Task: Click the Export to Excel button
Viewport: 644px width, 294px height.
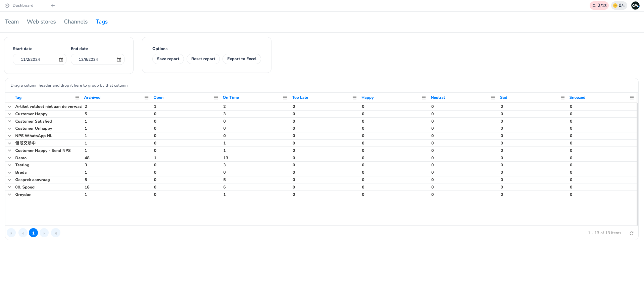Action: 242,59
